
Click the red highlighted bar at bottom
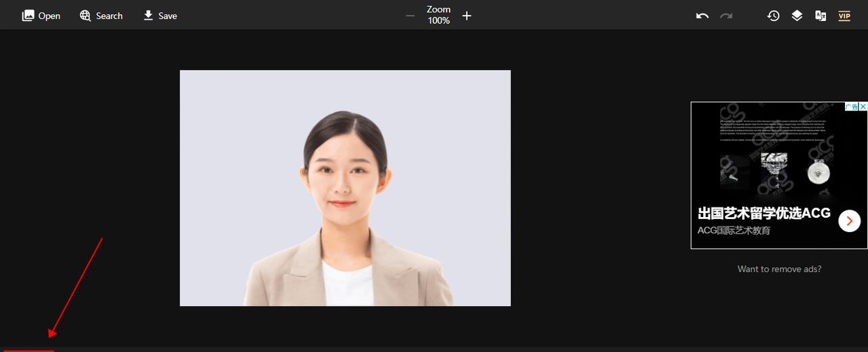click(x=28, y=350)
